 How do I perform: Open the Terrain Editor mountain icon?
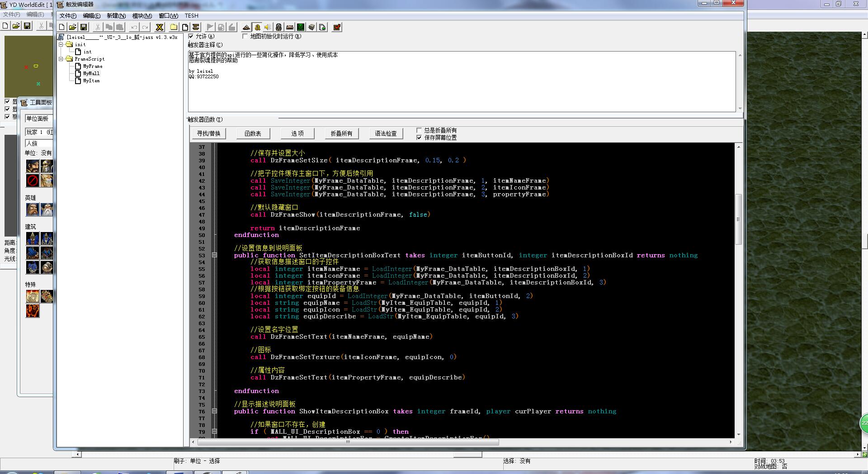pos(246,27)
